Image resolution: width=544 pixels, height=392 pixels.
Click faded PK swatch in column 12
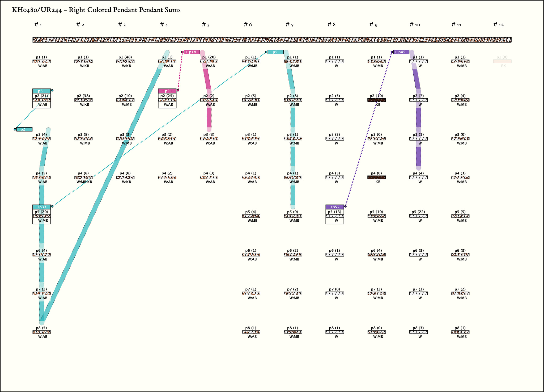click(x=502, y=61)
